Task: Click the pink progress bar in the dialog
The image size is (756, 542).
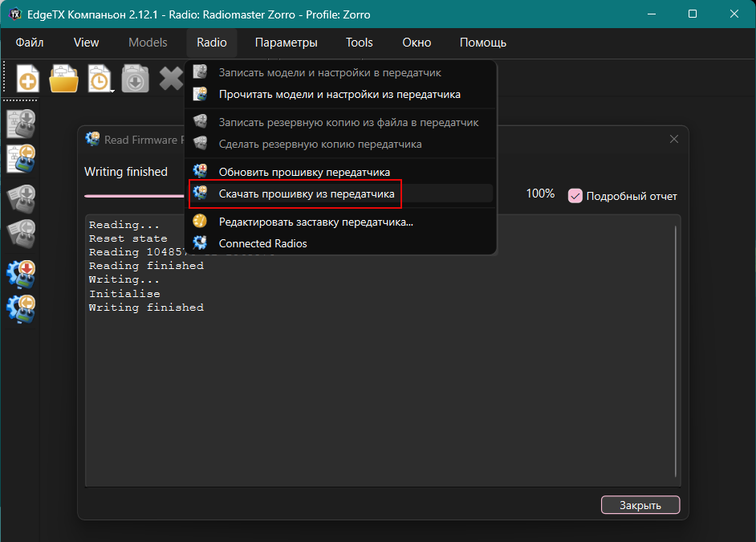Action: 134,196
